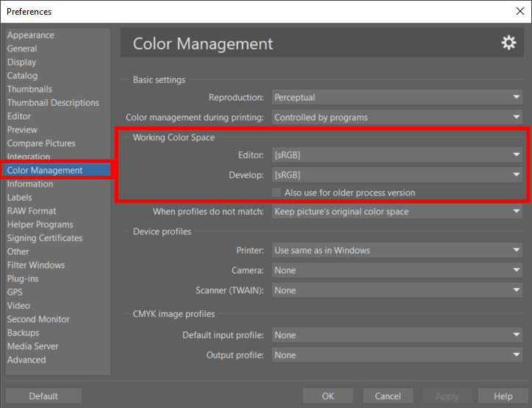Select RAW Format category in sidebar

pos(32,211)
